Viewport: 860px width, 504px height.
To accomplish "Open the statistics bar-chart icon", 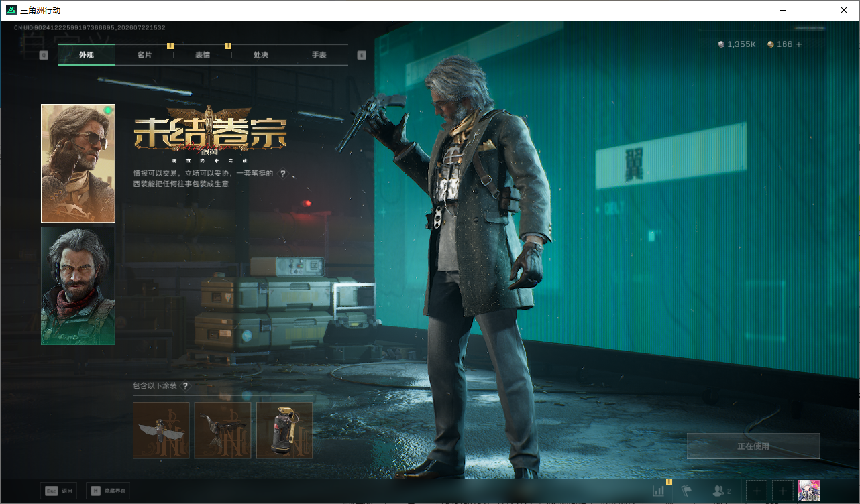I will (x=659, y=491).
